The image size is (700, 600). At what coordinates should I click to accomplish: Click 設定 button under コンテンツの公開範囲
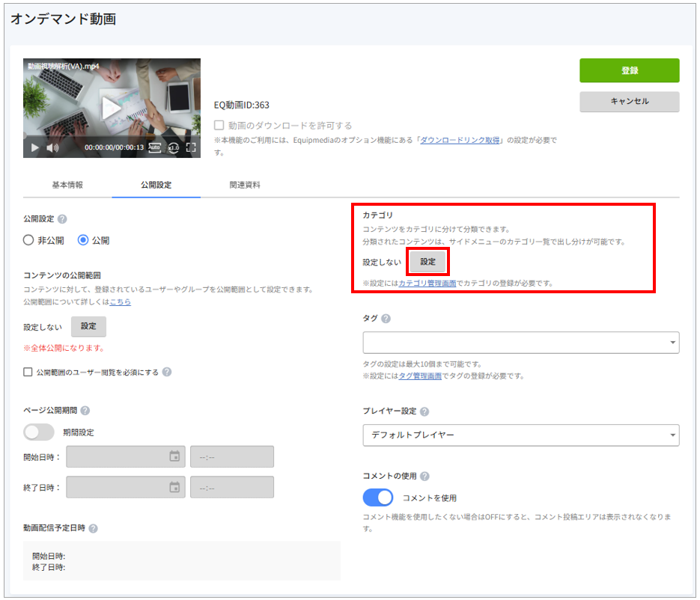(88, 326)
